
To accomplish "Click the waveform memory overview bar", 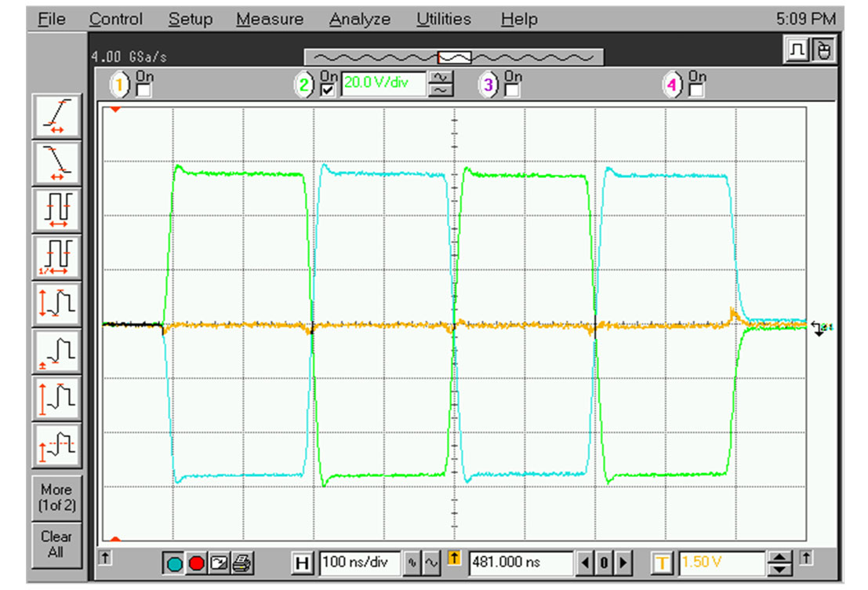I will click(453, 56).
